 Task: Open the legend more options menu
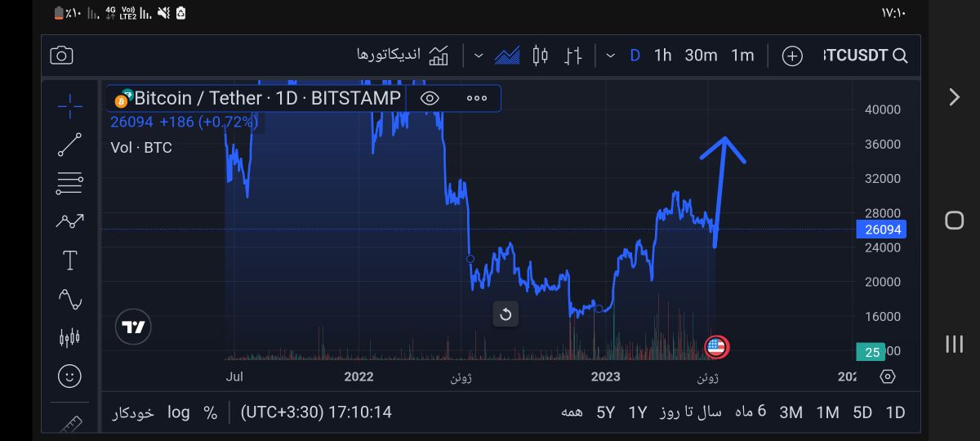click(477, 98)
